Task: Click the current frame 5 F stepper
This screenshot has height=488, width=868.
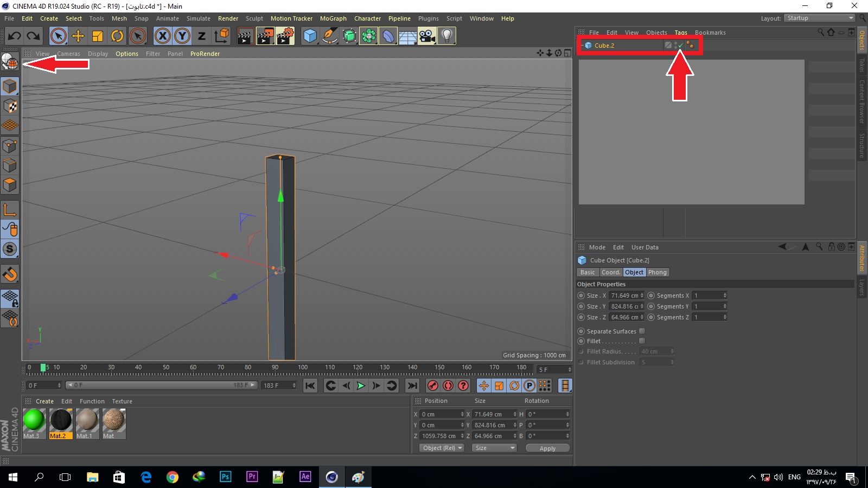Action: [x=569, y=370]
